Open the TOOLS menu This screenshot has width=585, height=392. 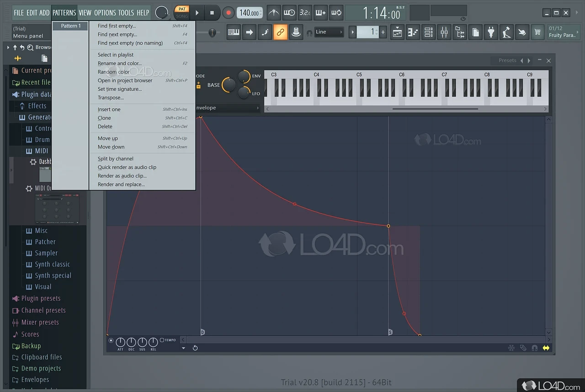(126, 13)
